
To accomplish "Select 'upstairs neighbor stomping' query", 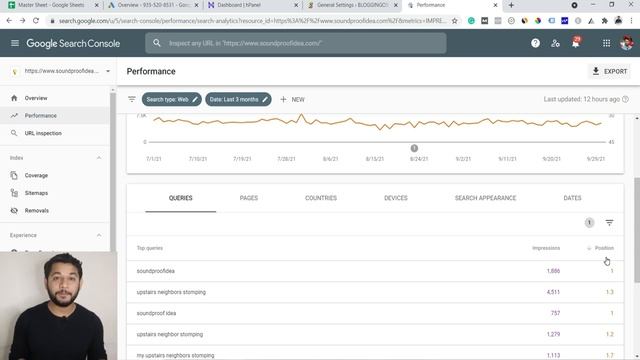I will click(x=375, y=334).
